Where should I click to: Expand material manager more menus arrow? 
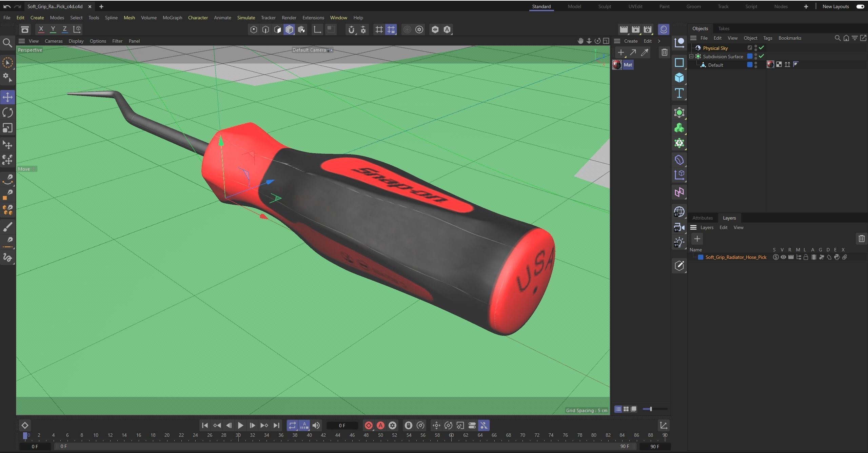tap(659, 41)
